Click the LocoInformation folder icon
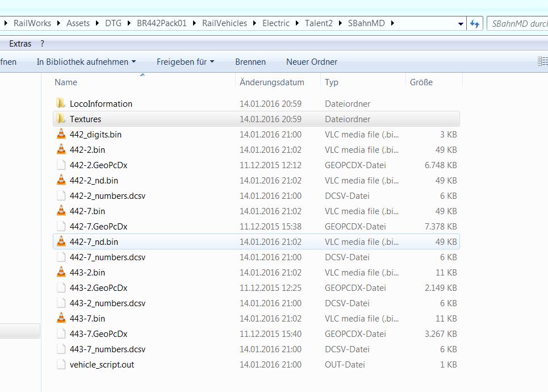 pyautogui.click(x=61, y=103)
